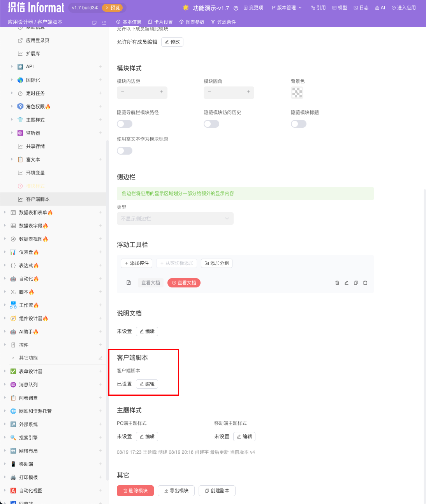Open the 版本管理 dropdown
Viewport: 426px width, 504px height.
point(287,7)
